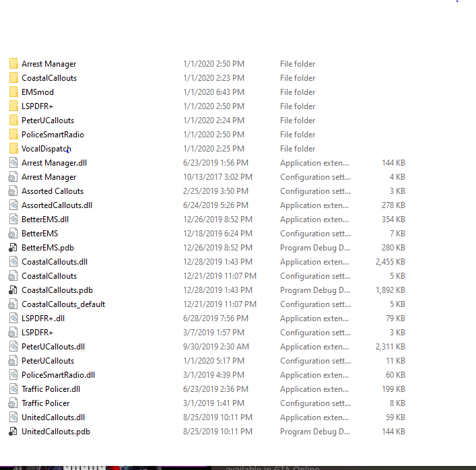Select the 'PeterUCallouts' folder name
Image resolution: width=476 pixels, height=470 pixels.
click(48, 121)
